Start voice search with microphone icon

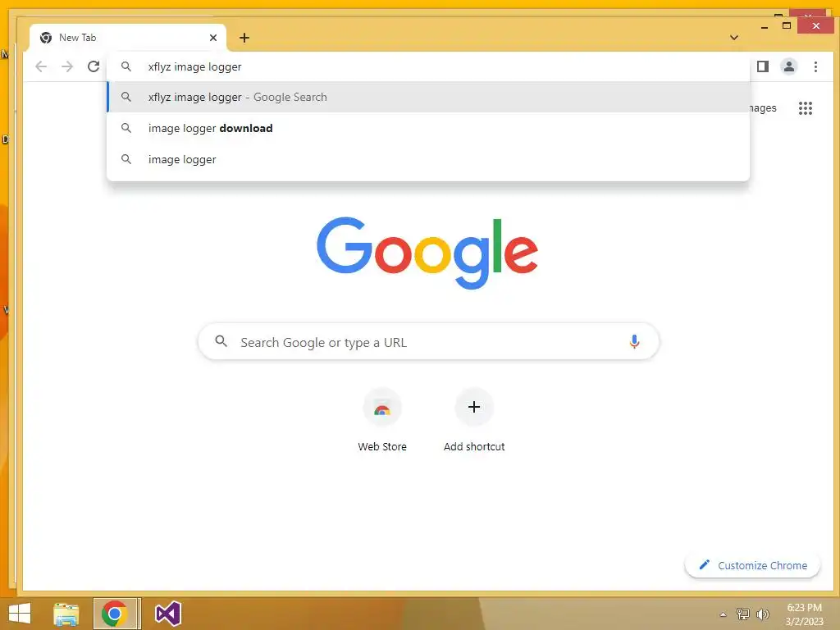tap(634, 342)
